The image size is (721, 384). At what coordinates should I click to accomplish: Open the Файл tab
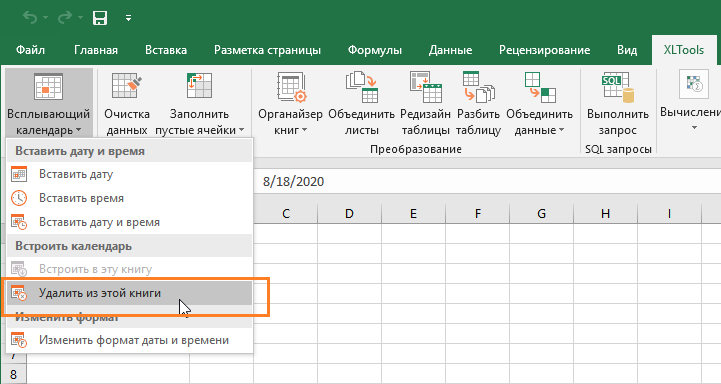[x=30, y=50]
